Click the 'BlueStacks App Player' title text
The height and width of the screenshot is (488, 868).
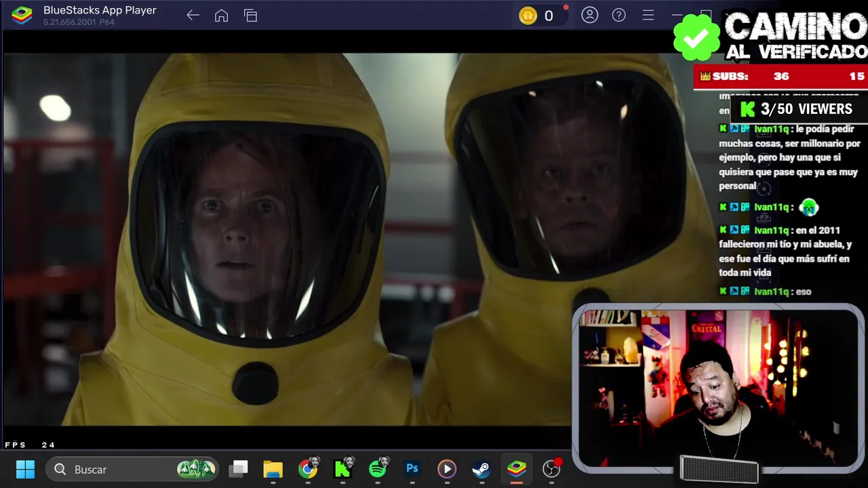100,10
